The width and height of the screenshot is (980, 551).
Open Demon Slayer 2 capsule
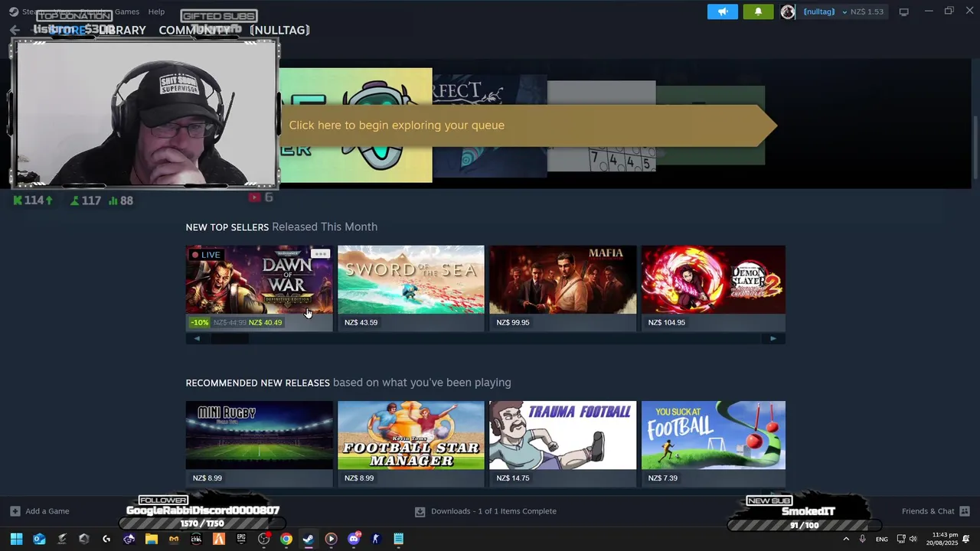pyautogui.click(x=714, y=288)
